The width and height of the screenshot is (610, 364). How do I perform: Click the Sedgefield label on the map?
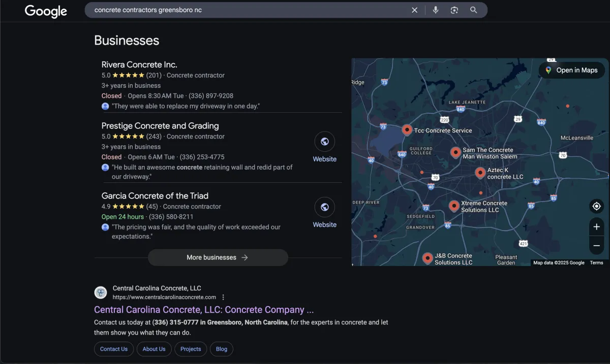point(420,216)
